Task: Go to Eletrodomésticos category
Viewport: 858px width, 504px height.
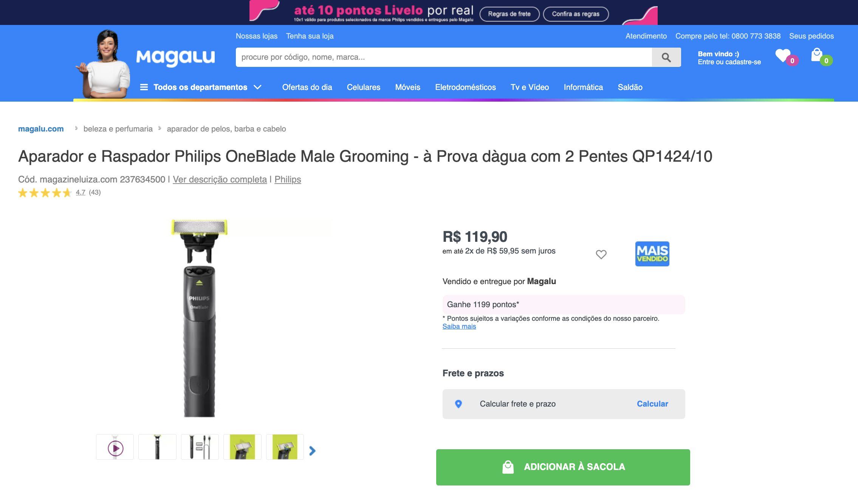Action: point(465,87)
